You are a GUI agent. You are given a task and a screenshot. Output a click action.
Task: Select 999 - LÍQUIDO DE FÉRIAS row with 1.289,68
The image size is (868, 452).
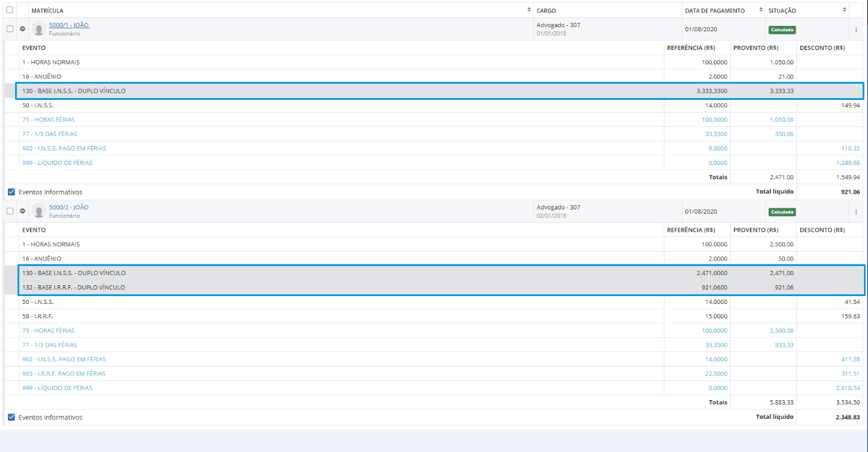point(434,163)
